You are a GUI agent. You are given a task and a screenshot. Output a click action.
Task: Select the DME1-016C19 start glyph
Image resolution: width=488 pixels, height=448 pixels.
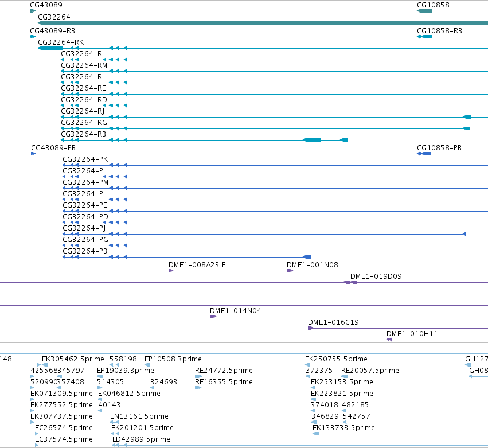[x=311, y=328]
